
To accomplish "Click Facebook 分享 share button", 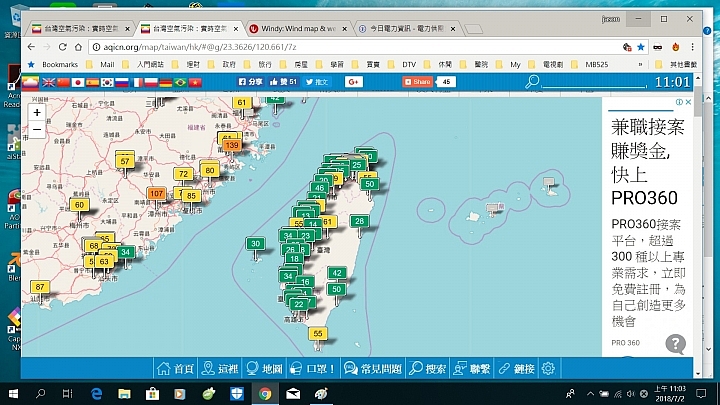I will [250, 82].
